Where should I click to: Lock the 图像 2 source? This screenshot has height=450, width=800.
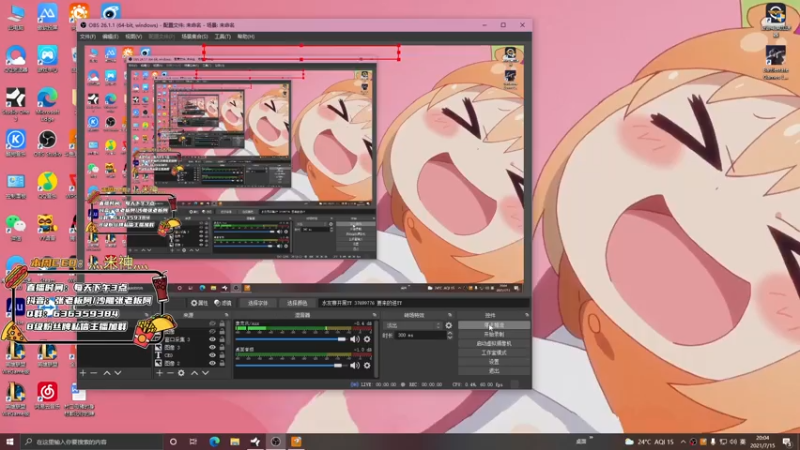pyautogui.click(x=222, y=363)
